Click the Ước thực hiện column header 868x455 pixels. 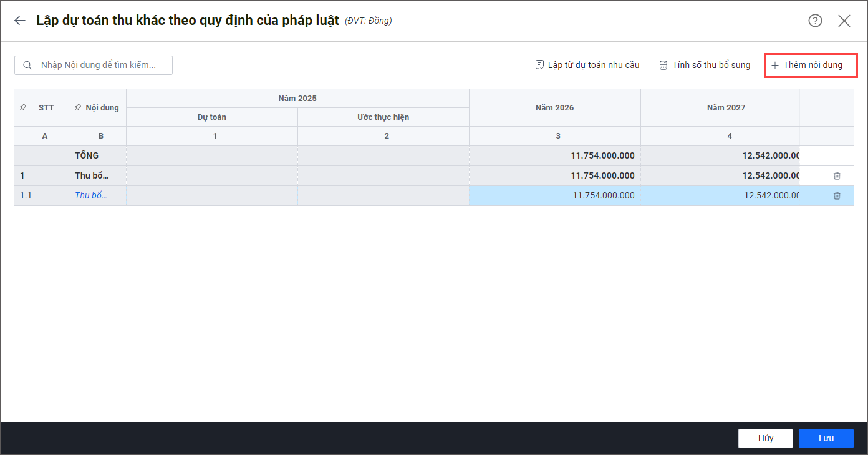(383, 117)
